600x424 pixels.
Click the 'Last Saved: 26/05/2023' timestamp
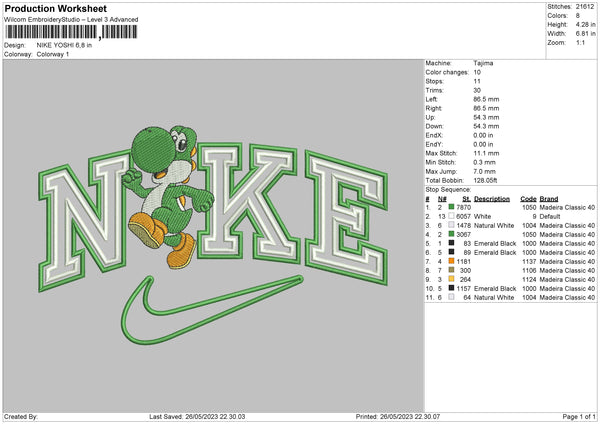tap(197, 416)
